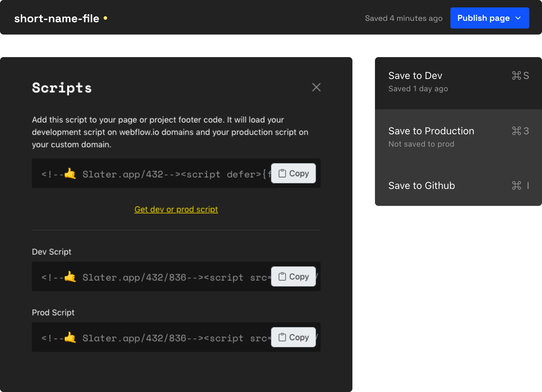
Task: Click the ⌘I shortcut hint for Github
Action: 521,185
